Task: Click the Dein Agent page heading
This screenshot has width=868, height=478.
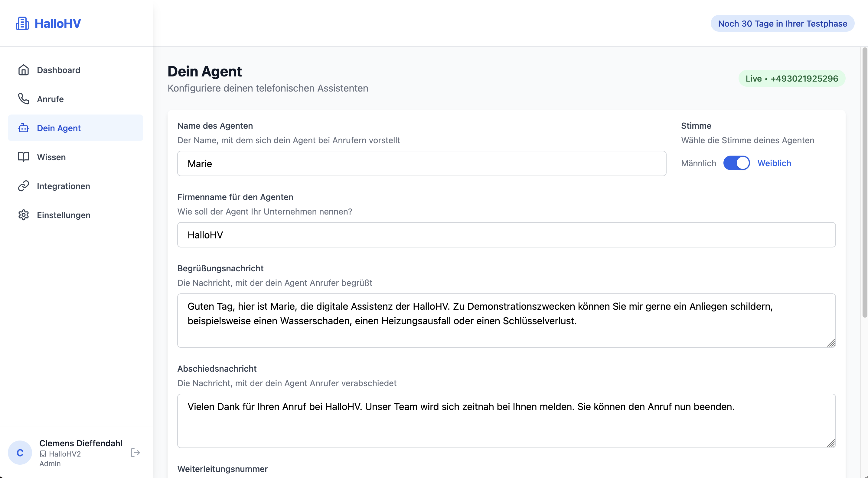Action: [204, 71]
